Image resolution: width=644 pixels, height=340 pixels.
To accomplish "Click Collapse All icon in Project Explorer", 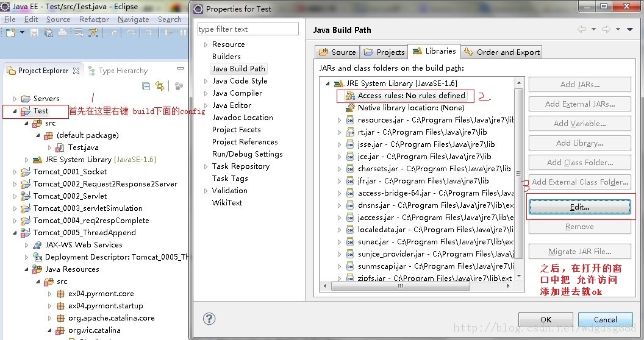I will coord(146,86).
